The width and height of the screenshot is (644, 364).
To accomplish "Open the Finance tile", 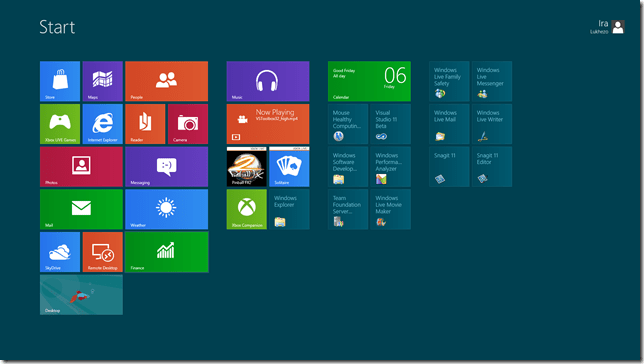I will pyautogui.click(x=166, y=252).
